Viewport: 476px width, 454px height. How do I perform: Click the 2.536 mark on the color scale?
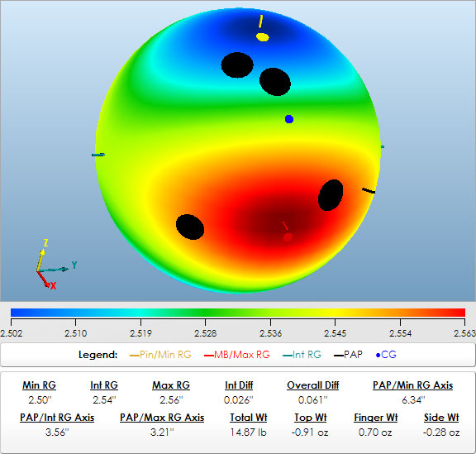point(270,333)
